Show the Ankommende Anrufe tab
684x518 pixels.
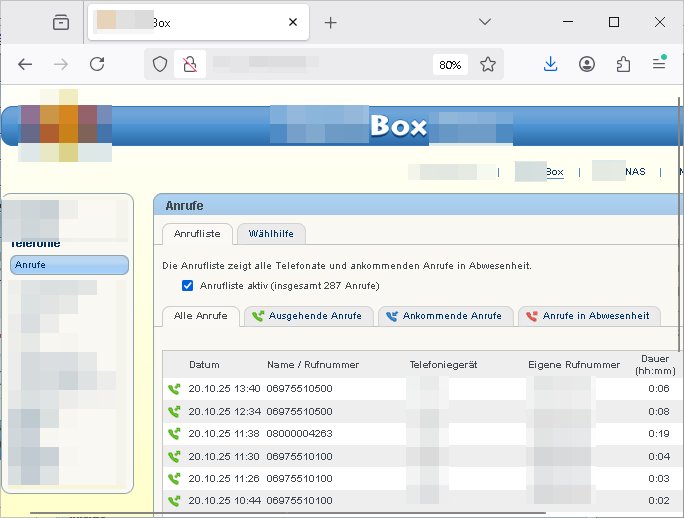pos(445,316)
